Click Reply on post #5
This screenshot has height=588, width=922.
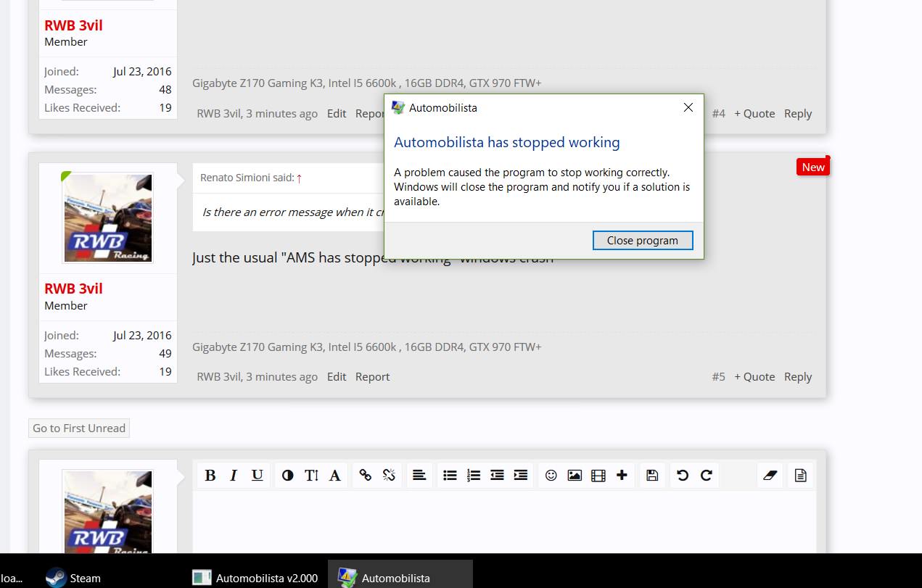pos(798,376)
